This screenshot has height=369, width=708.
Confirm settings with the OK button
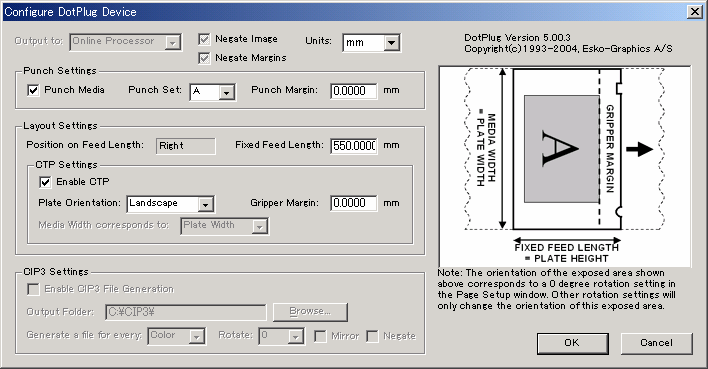point(572,343)
